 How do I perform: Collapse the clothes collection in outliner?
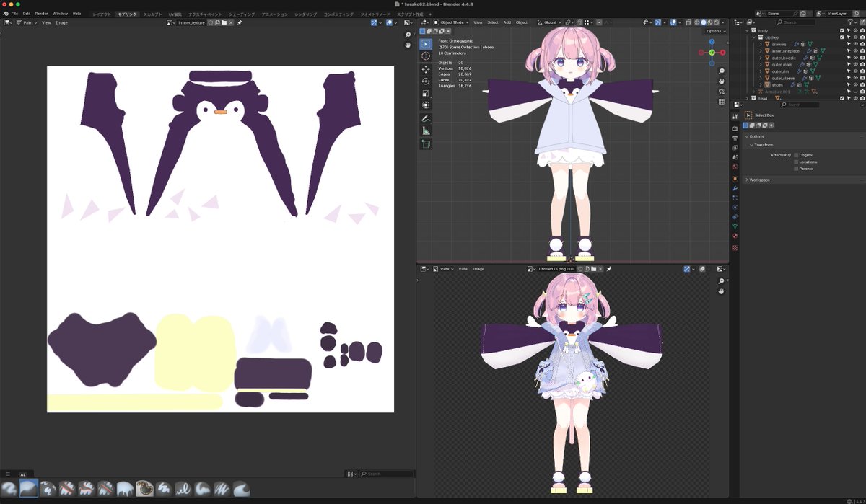pos(754,37)
